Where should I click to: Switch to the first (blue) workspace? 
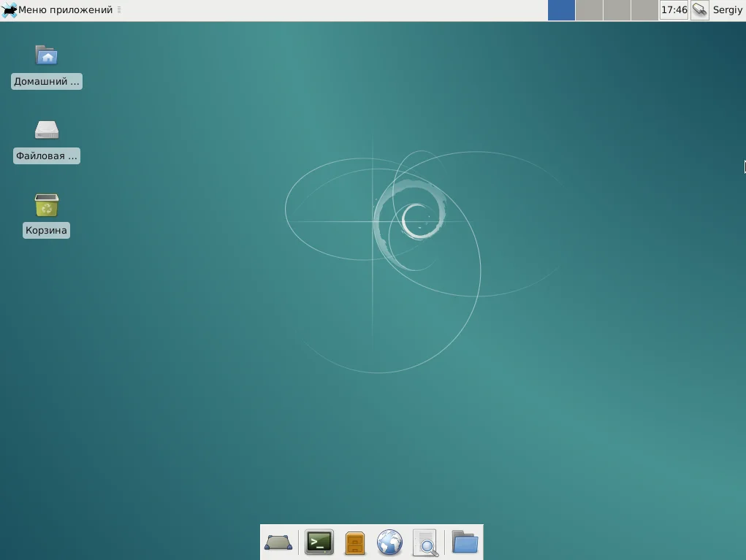561,10
